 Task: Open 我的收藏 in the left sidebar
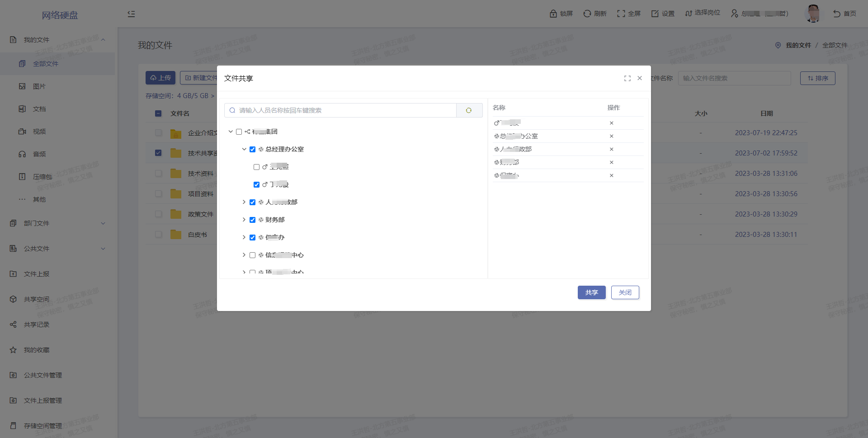click(x=37, y=350)
